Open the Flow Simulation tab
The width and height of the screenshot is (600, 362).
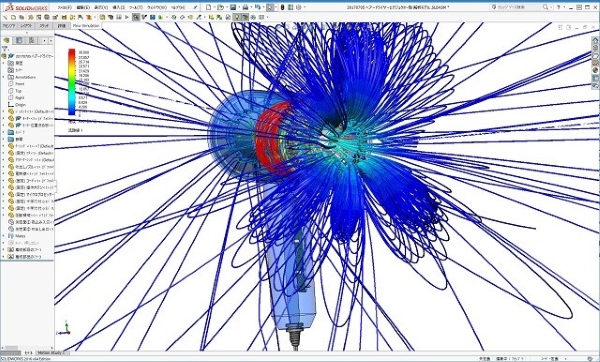pos(86,26)
